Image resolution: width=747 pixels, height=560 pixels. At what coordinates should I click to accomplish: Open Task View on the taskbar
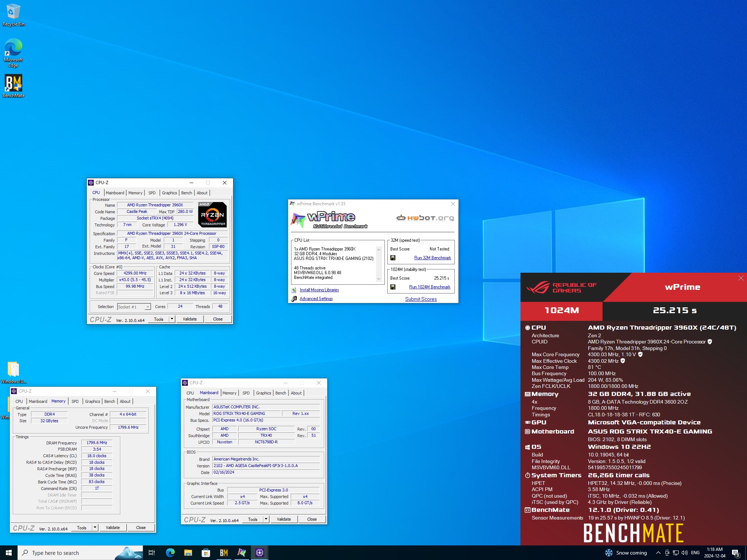pyautogui.click(x=152, y=553)
